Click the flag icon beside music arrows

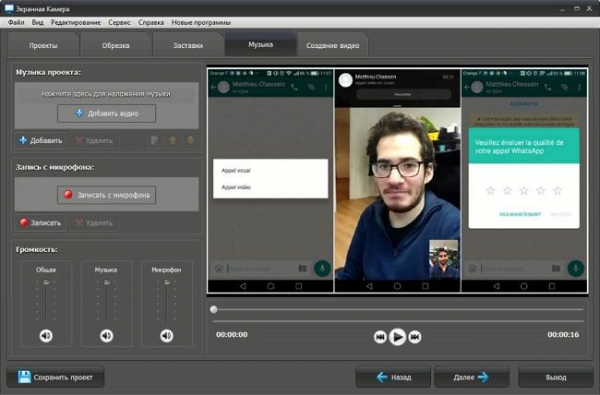pos(155,141)
